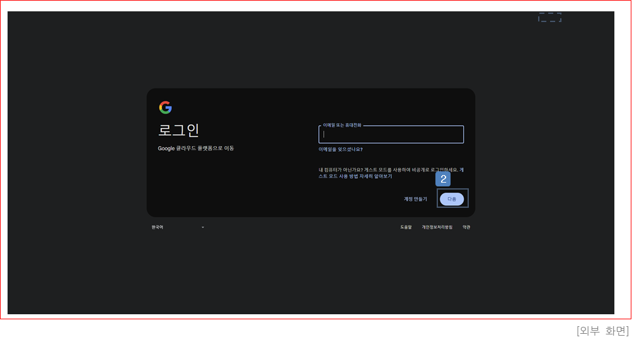This screenshot has height=347, width=644.
Task: Open the '도움말' footer link
Action: (406, 227)
